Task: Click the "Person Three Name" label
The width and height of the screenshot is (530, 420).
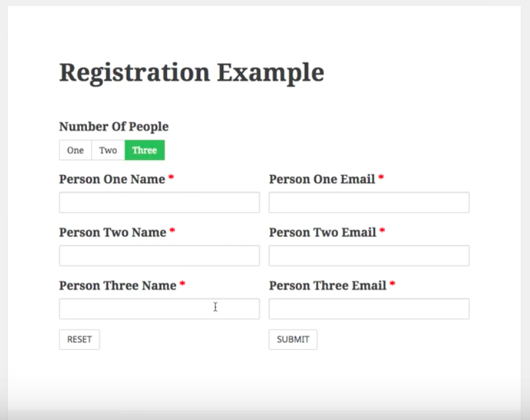Action: point(117,285)
